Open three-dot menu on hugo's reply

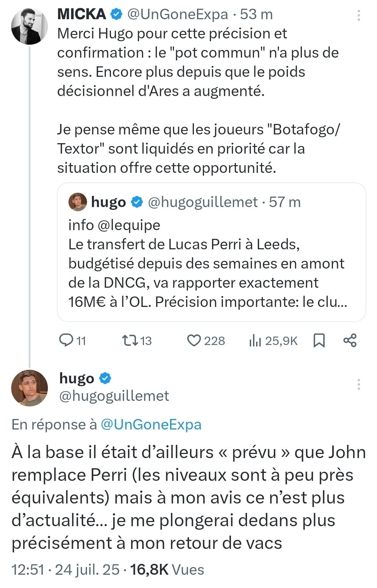[x=359, y=384]
